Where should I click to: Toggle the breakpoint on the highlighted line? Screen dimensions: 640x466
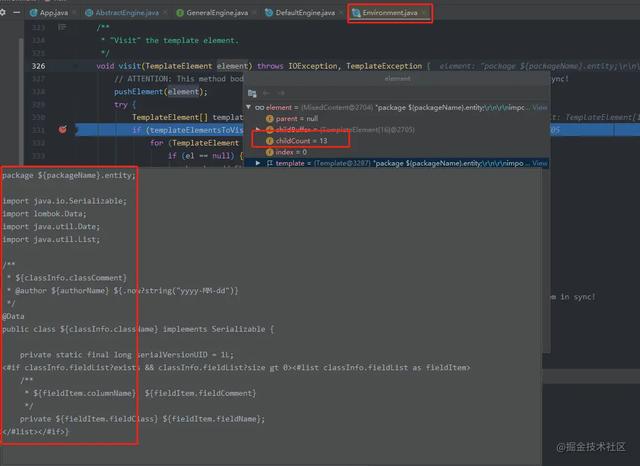tap(62, 130)
